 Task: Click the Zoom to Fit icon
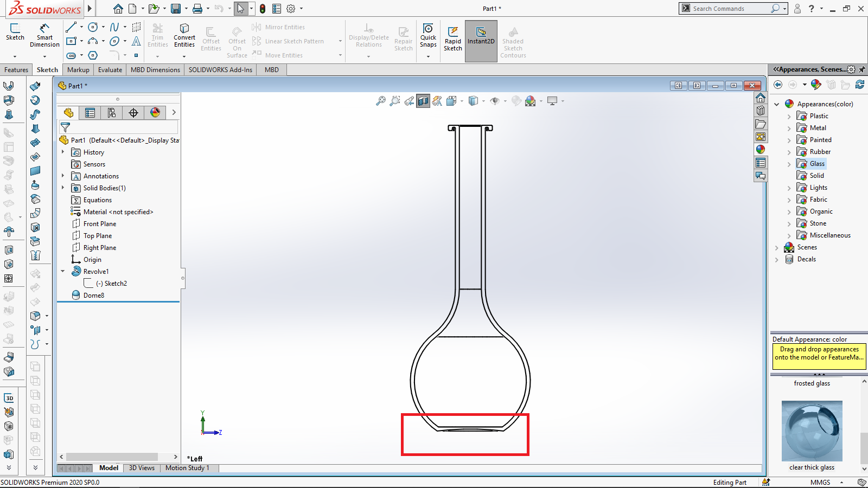[381, 101]
